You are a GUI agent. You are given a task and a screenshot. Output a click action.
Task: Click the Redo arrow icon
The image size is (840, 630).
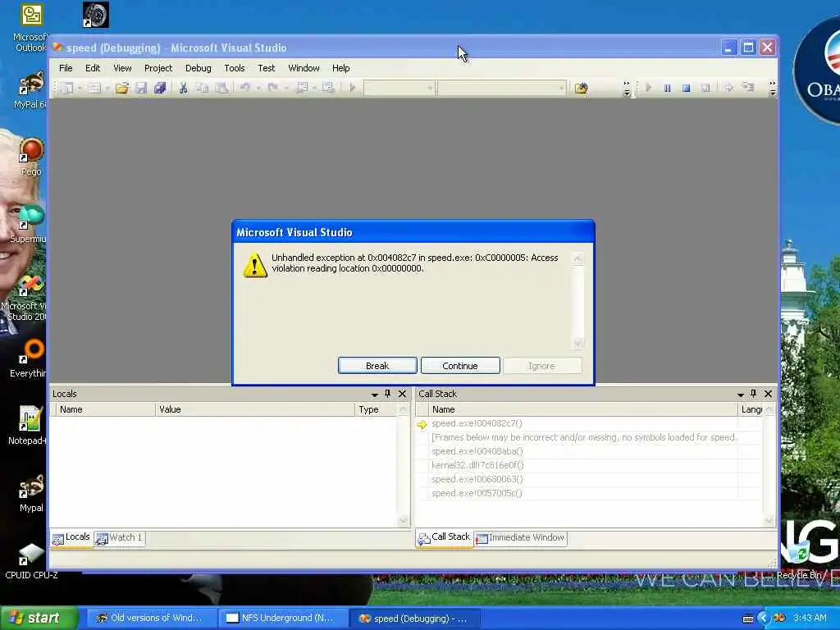[272, 87]
